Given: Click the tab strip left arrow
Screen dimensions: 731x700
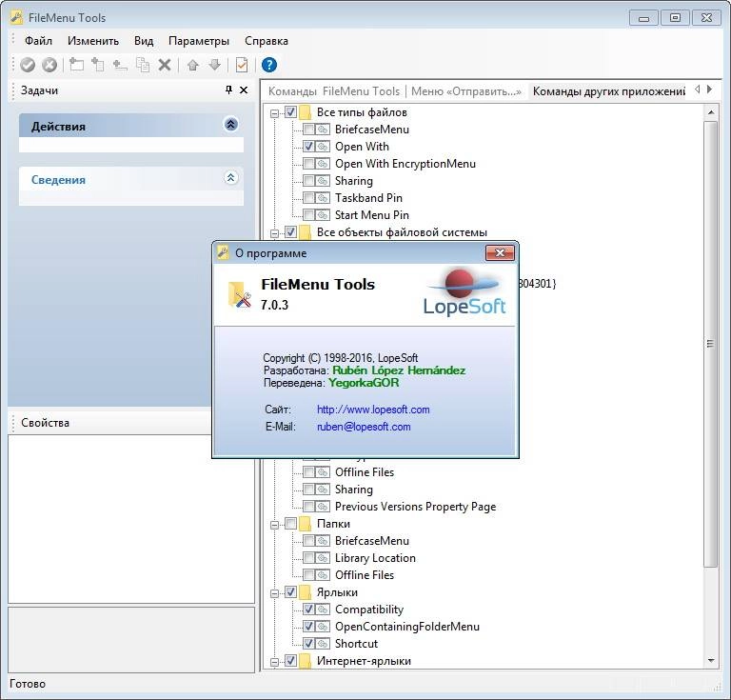Looking at the screenshot, I should click(x=697, y=90).
